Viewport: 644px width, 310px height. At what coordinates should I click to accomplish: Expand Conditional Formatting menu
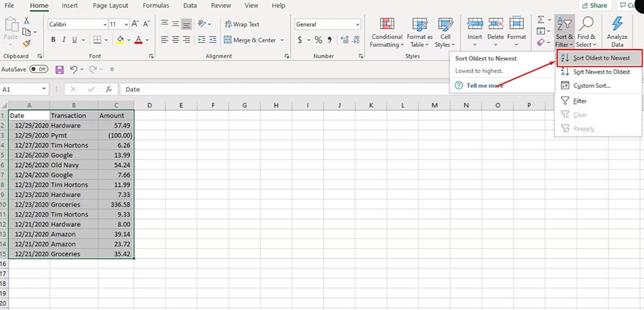pos(386,32)
